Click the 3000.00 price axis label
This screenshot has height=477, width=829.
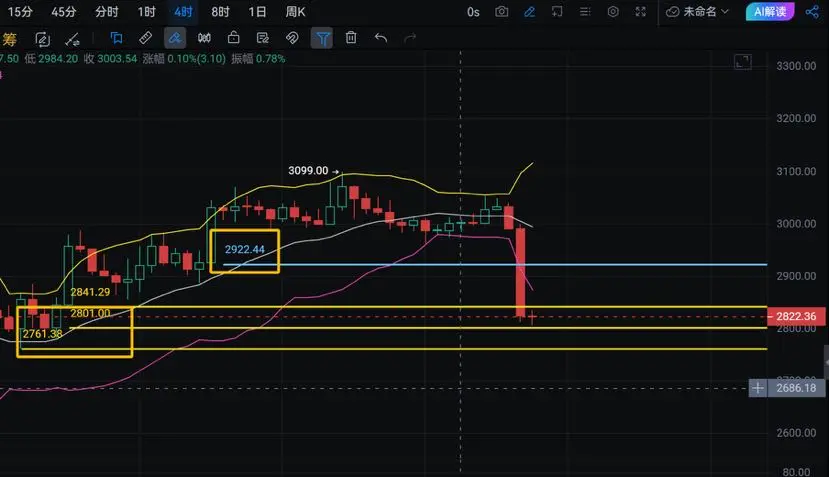click(x=796, y=224)
